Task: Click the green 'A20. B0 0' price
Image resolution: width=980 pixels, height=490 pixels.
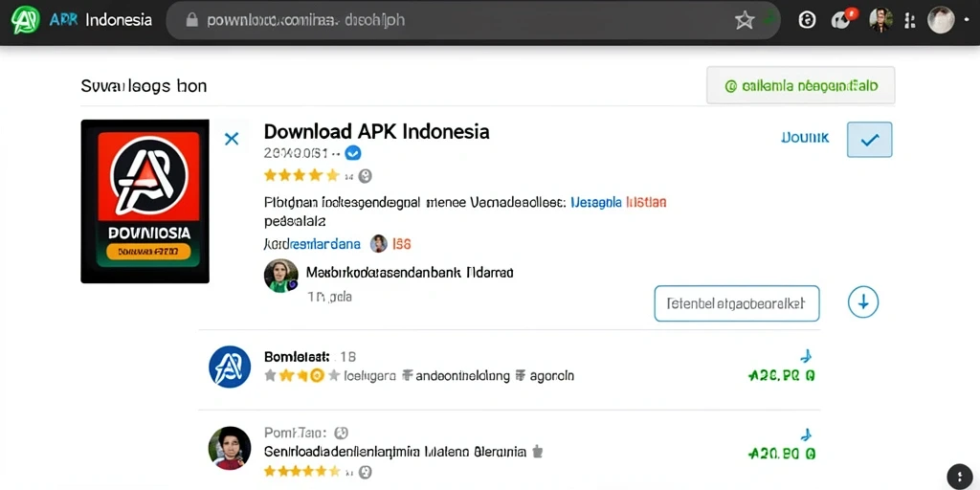Action: pyautogui.click(x=781, y=454)
